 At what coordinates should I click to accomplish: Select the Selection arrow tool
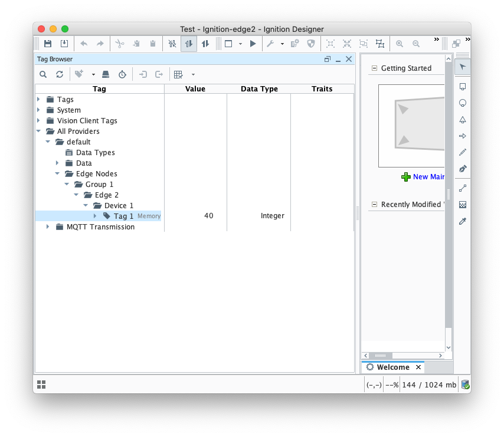(x=463, y=67)
